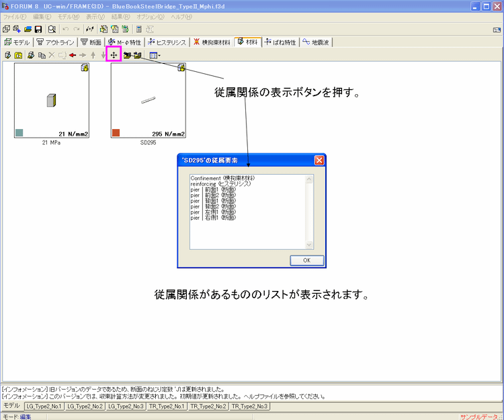Open the ファイル(F) menu
This screenshot has width=504, height=420.
point(15,17)
